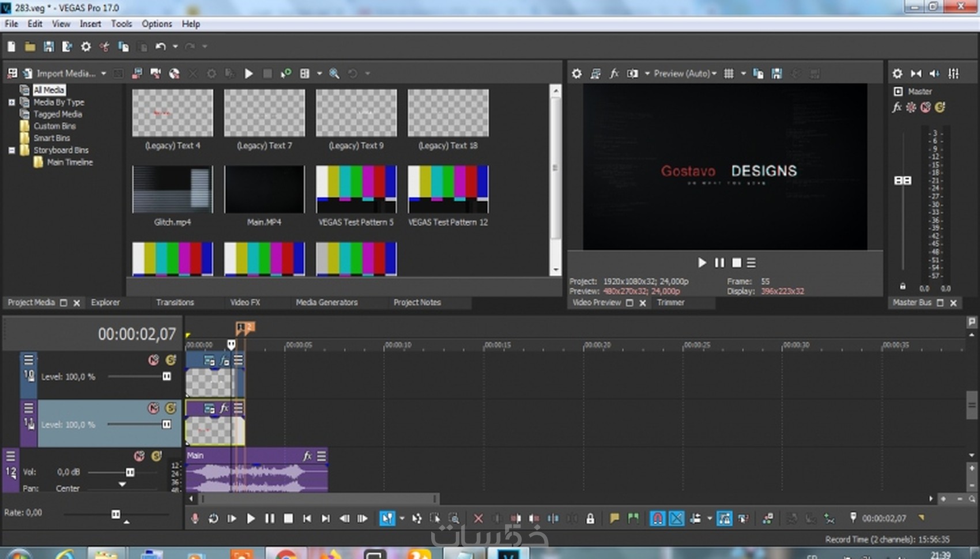Image resolution: width=980 pixels, height=559 pixels.
Task: Open the undo history dropdown arrow
Action: pyautogui.click(x=175, y=47)
